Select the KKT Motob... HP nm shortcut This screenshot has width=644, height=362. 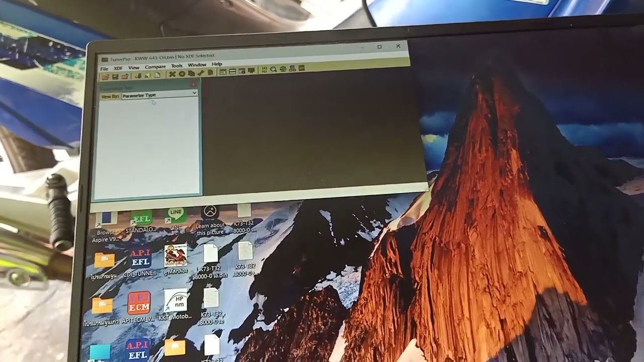click(176, 304)
